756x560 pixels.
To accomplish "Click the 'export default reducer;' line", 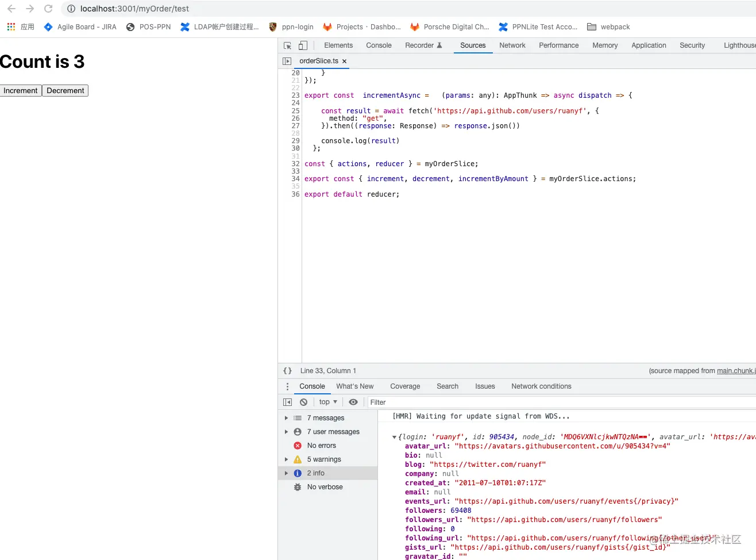I will [352, 194].
